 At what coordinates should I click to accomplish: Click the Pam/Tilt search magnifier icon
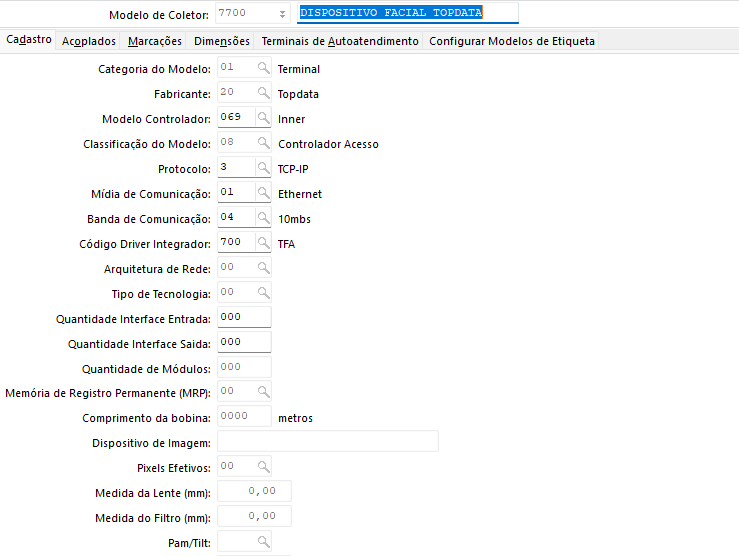click(263, 541)
